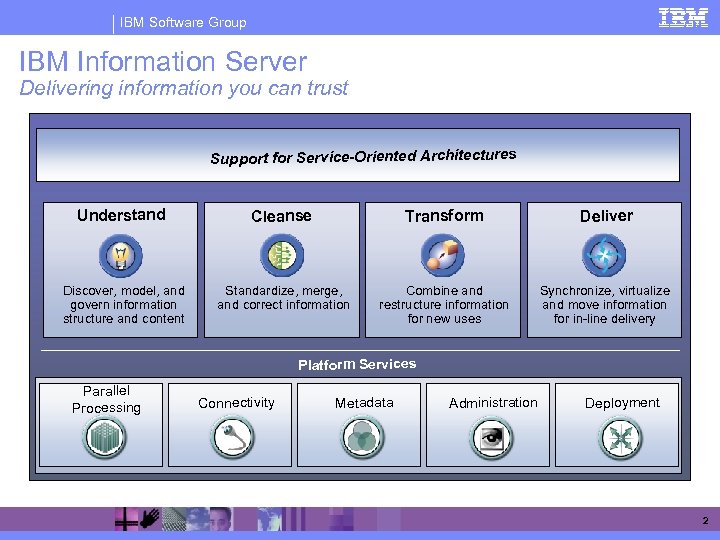Image resolution: width=720 pixels, height=540 pixels.
Task: Click the Metadata label
Action: click(364, 403)
